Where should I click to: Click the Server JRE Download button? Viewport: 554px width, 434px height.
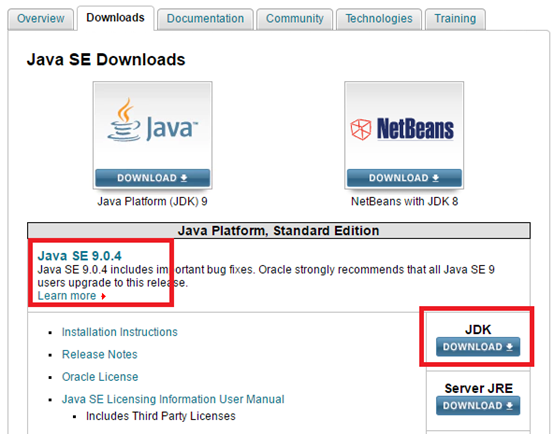[x=478, y=405]
